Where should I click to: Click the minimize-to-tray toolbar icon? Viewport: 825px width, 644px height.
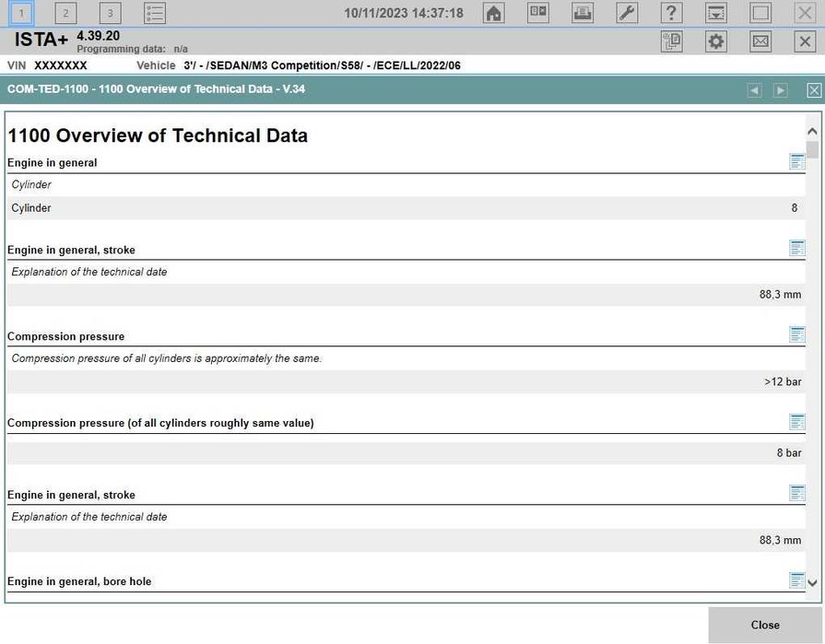716,13
